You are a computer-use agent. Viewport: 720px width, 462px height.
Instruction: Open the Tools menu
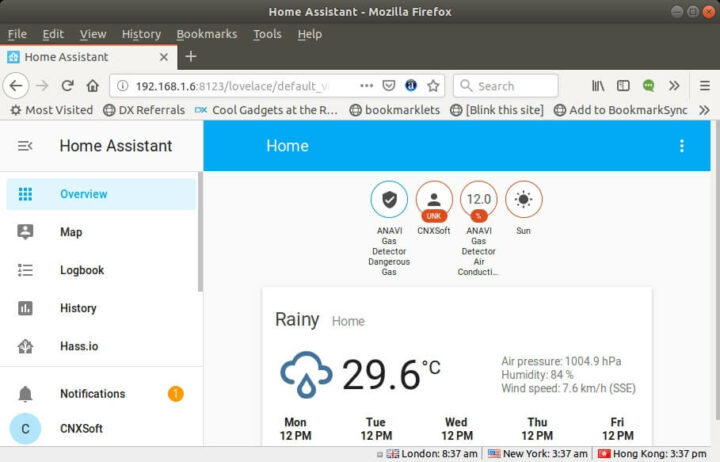pyautogui.click(x=267, y=34)
